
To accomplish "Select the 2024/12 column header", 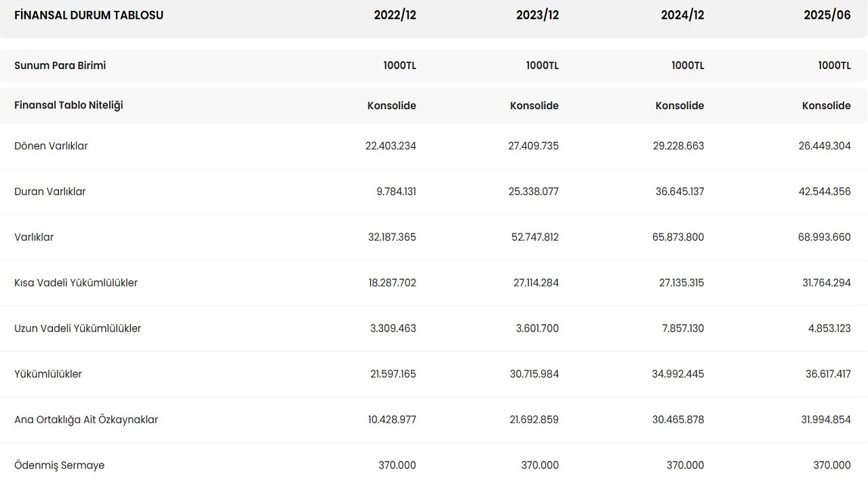I will [x=682, y=15].
